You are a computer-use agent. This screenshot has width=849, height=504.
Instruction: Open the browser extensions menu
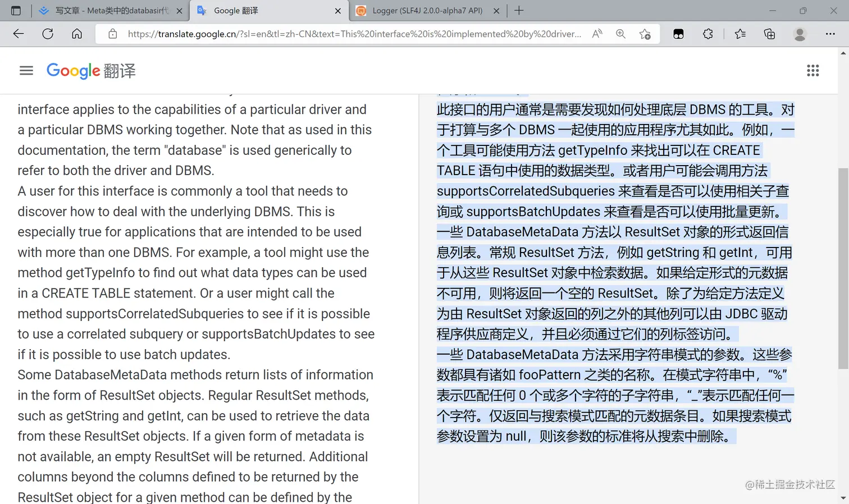[x=707, y=34]
